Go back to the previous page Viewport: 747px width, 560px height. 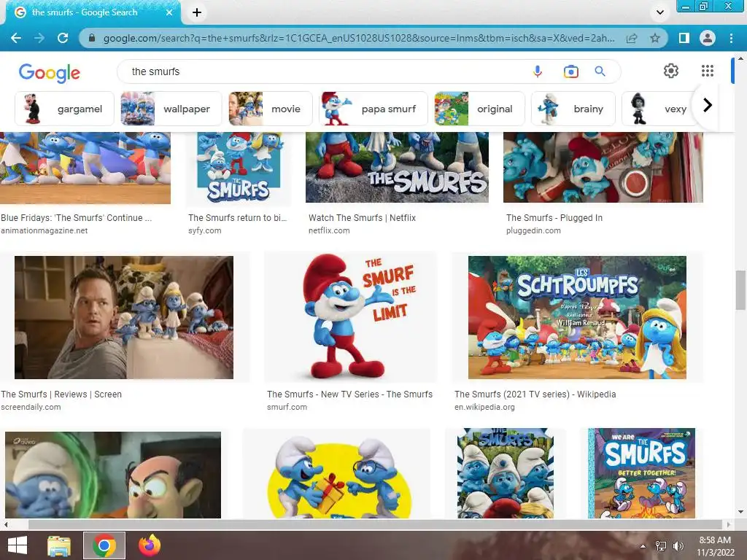(16, 38)
